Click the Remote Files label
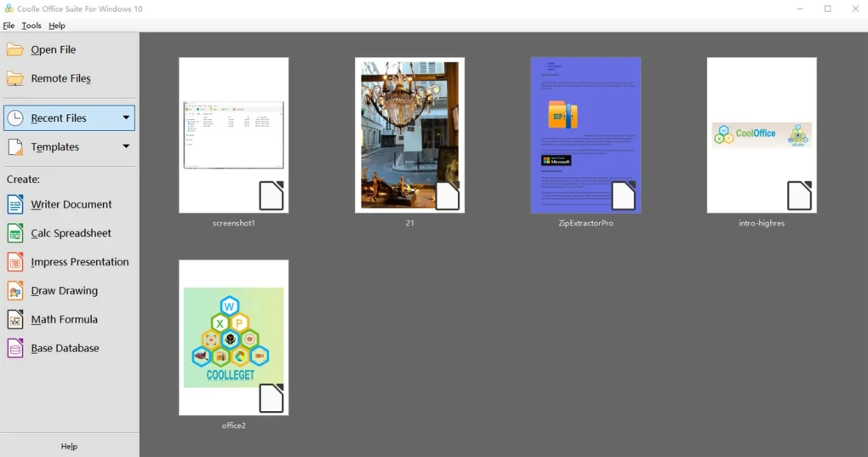 pyautogui.click(x=61, y=78)
